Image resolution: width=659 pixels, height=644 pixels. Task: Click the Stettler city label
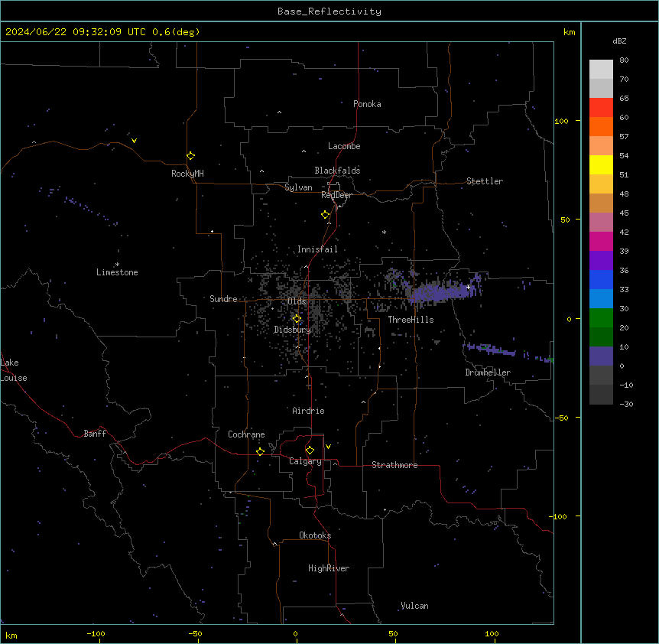[x=484, y=181]
